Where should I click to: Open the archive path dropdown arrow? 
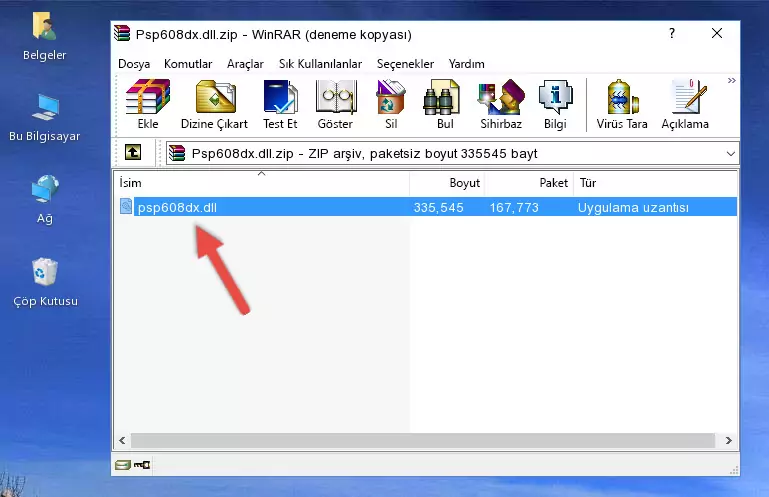pos(730,154)
